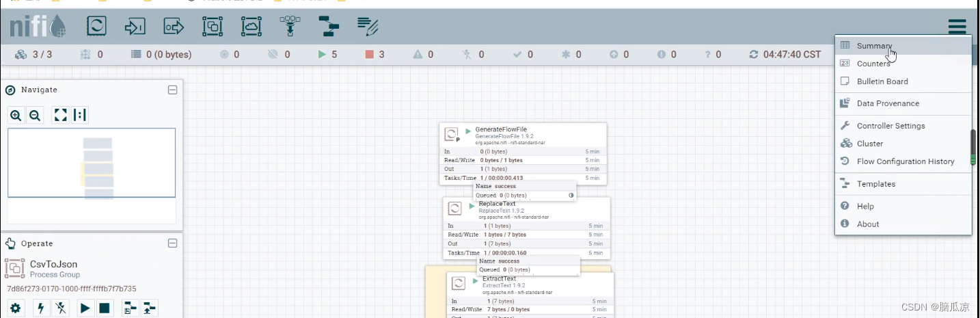
Task: Click the locally modified asterisk indicator
Action: pos(571,55)
